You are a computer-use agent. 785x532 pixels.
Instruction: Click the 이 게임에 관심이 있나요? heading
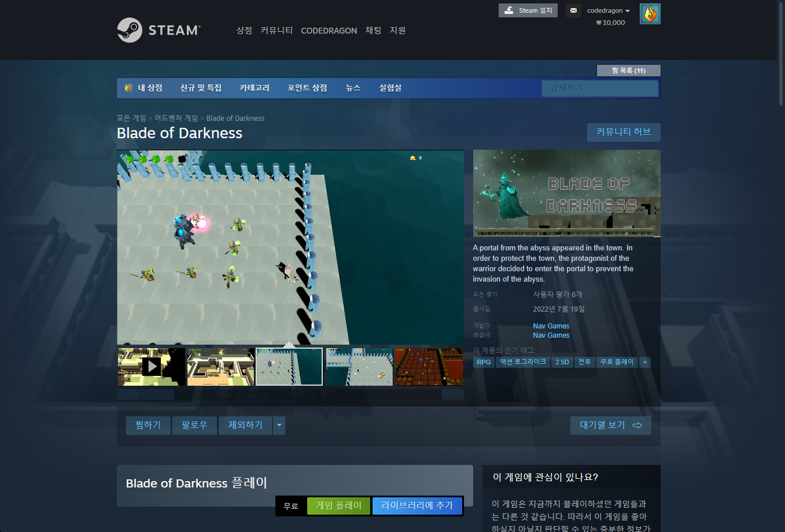pos(545,477)
